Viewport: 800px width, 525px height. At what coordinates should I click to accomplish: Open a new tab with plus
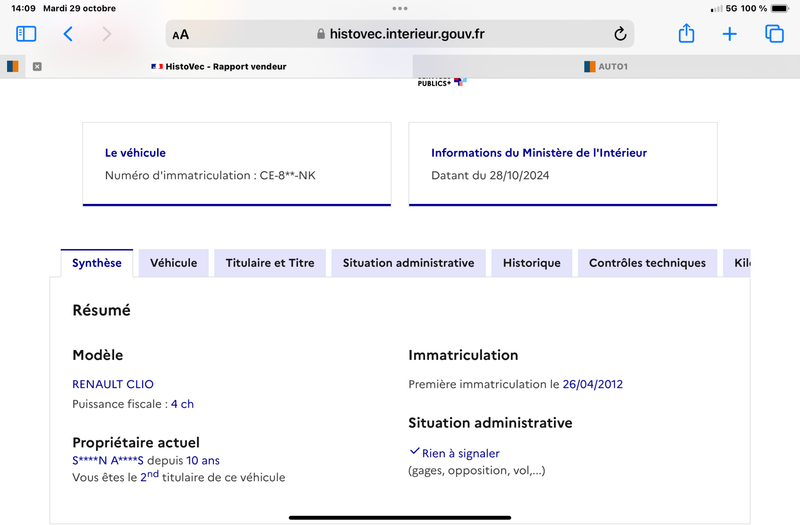730,34
